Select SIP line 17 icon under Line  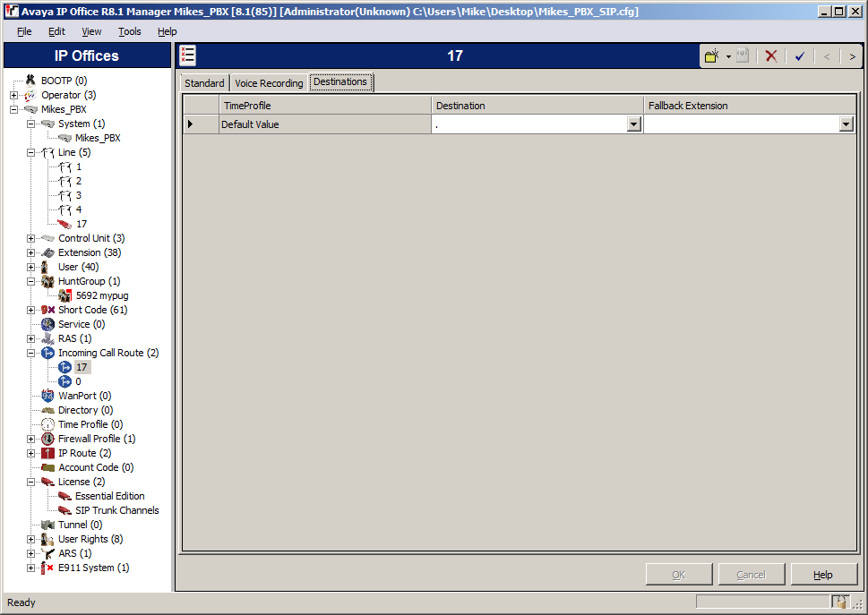click(x=65, y=224)
